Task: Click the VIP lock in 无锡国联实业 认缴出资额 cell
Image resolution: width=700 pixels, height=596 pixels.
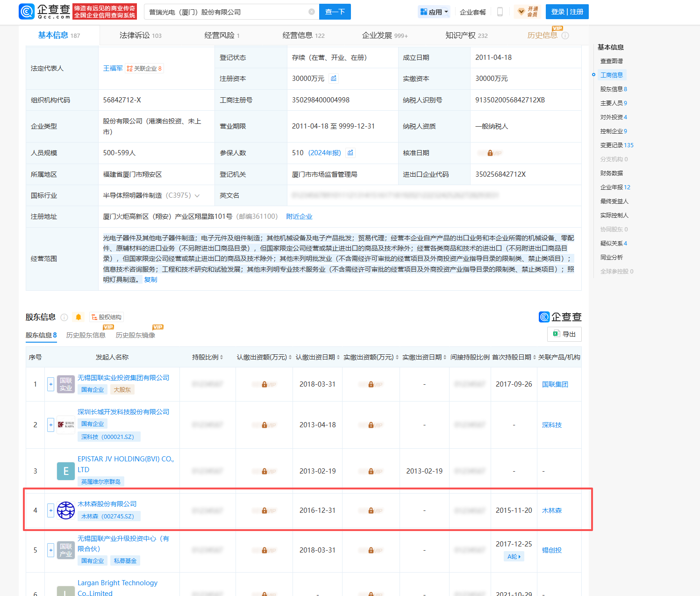Action: tap(264, 384)
